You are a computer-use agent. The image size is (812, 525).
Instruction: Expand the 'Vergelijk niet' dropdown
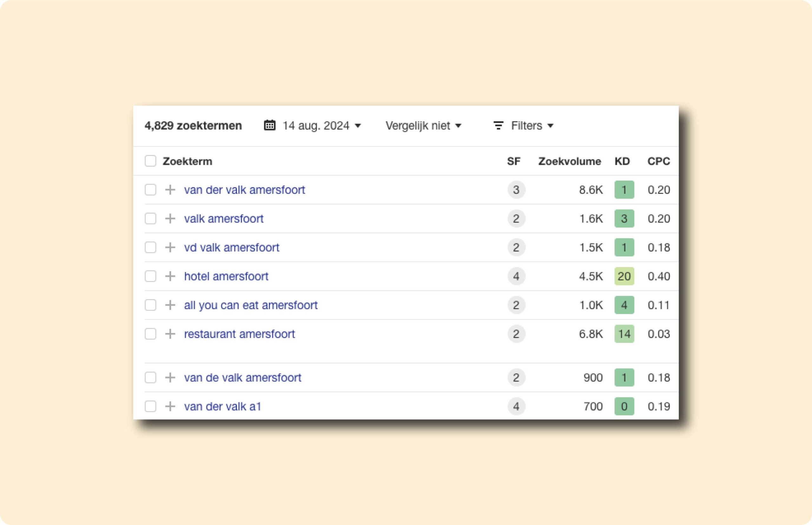click(x=423, y=125)
